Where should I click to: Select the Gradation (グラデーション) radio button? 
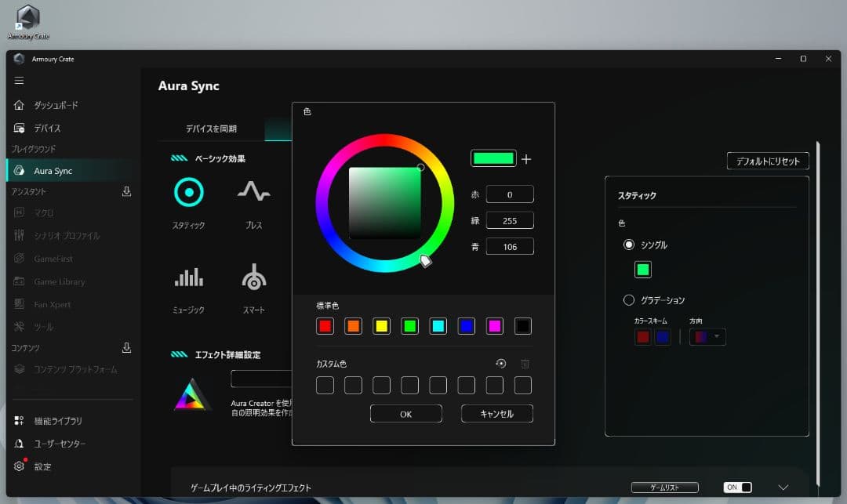pyautogui.click(x=628, y=300)
